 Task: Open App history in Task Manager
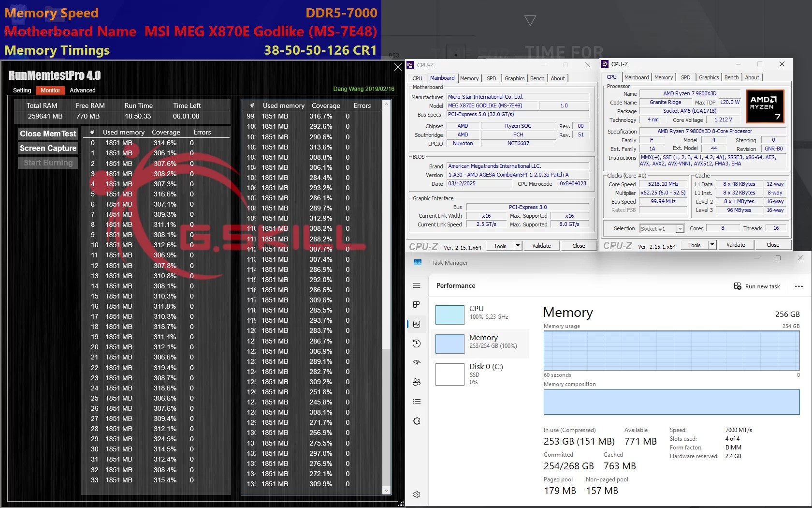click(416, 344)
